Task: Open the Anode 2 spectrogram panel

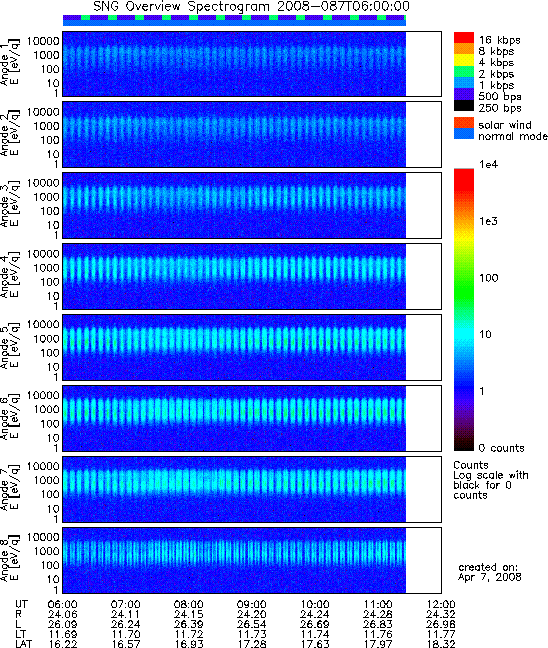Action: coord(252,134)
